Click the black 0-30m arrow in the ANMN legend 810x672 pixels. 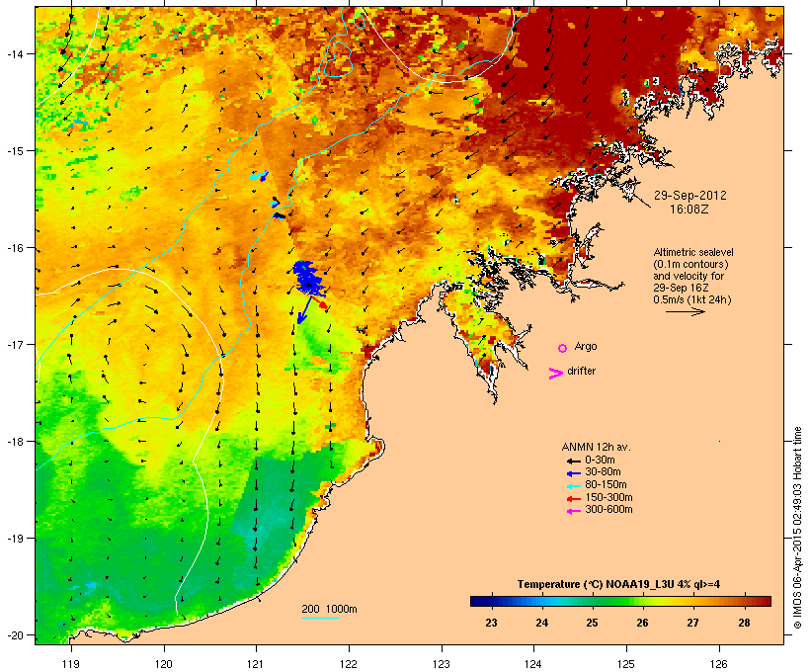tap(574, 461)
